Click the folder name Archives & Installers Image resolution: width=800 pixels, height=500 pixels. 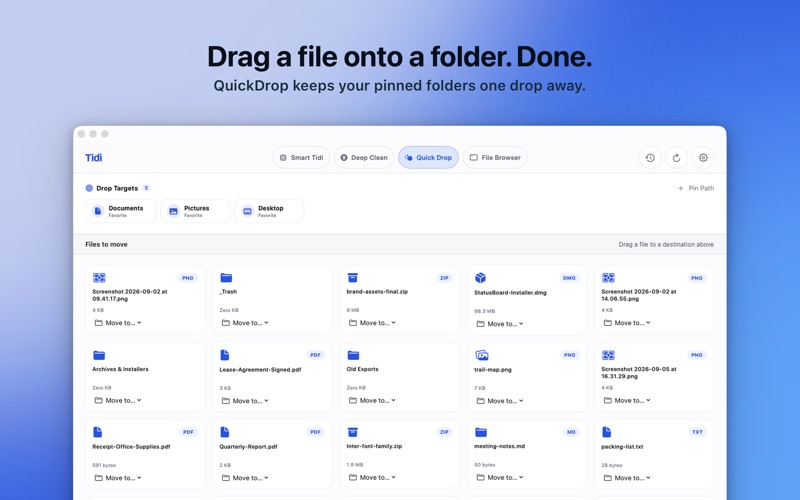(x=120, y=369)
